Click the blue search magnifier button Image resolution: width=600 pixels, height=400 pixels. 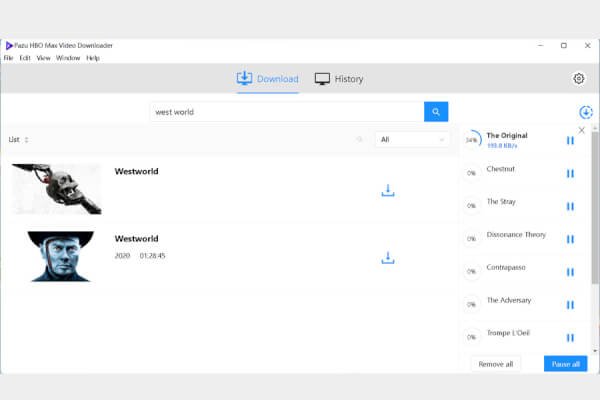[436, 112]
